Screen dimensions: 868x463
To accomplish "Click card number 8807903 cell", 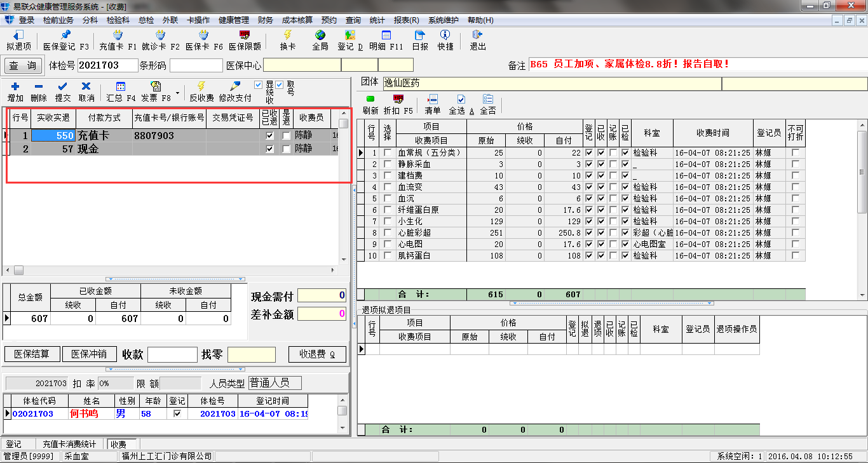I will (x=169, y=136).
